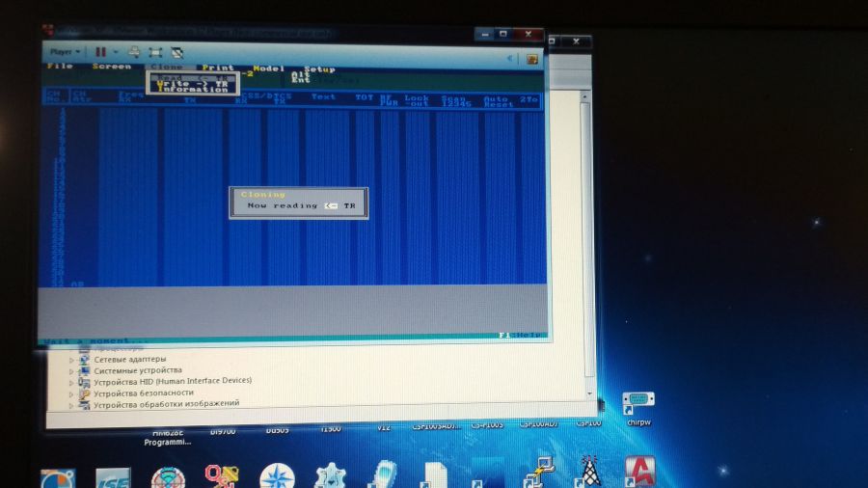Open the File menu
This screenshot has width=868, height=488.
pos(60,68)
